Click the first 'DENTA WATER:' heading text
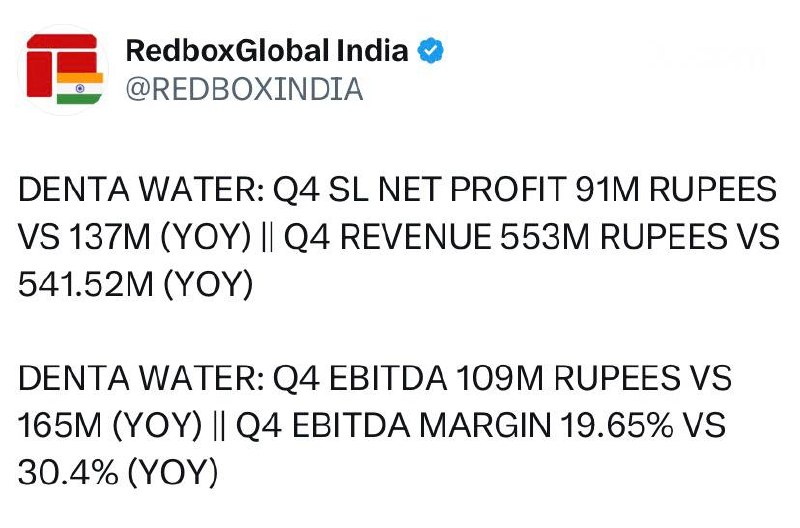 (141, 189)
